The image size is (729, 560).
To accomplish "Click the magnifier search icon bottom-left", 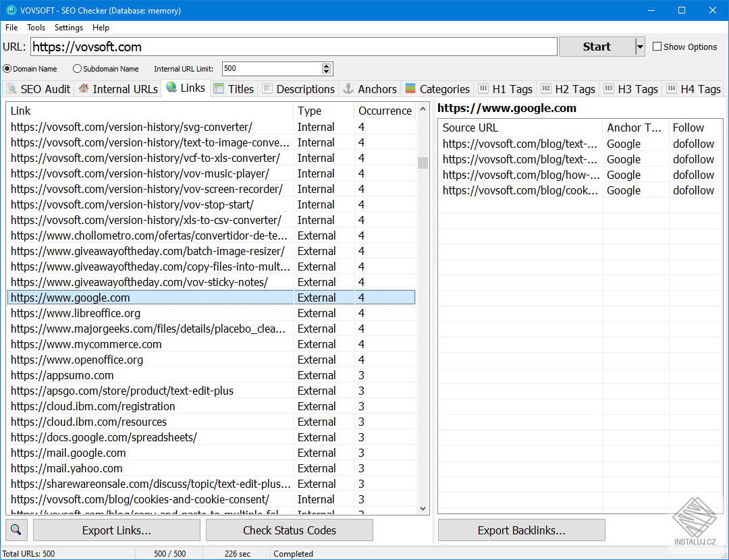I will point(16,530).
